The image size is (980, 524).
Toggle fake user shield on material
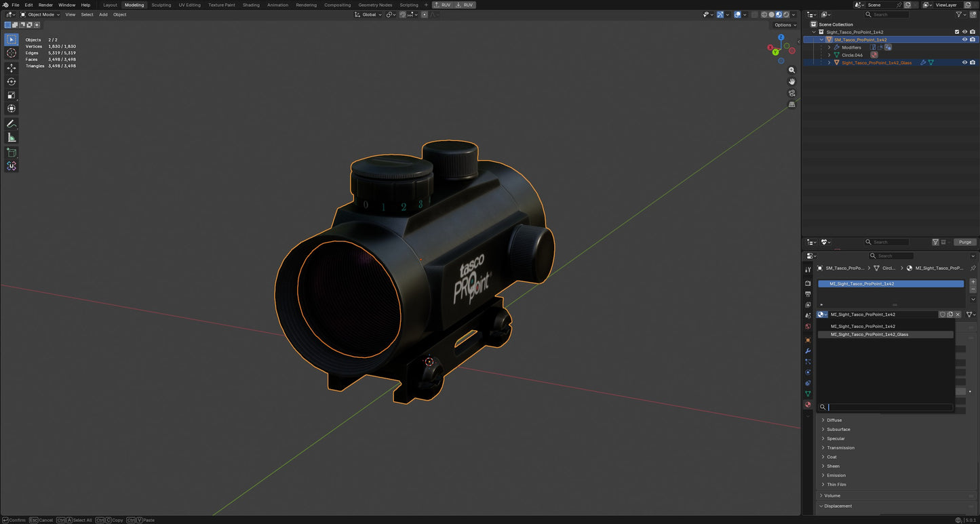click(x=942, y=315)
